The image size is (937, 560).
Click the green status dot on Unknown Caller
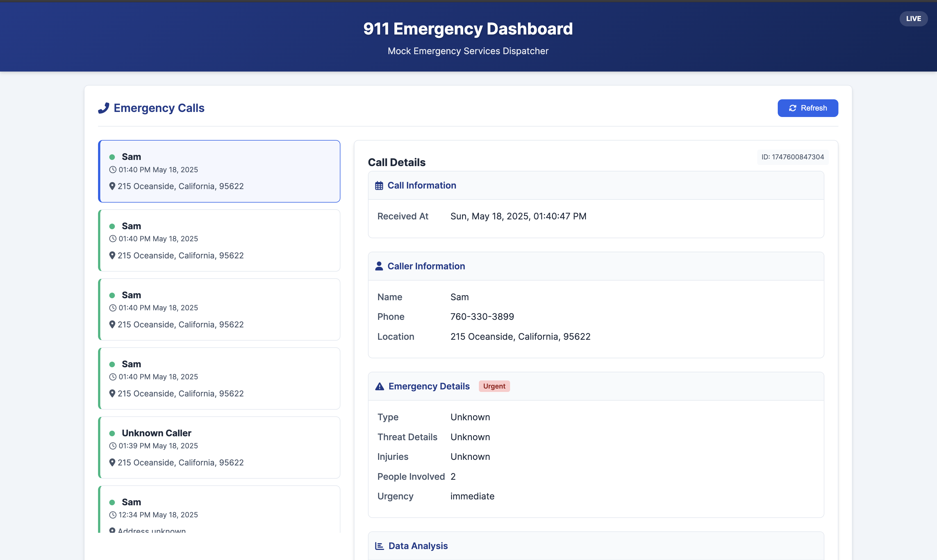tap(112, 433)
